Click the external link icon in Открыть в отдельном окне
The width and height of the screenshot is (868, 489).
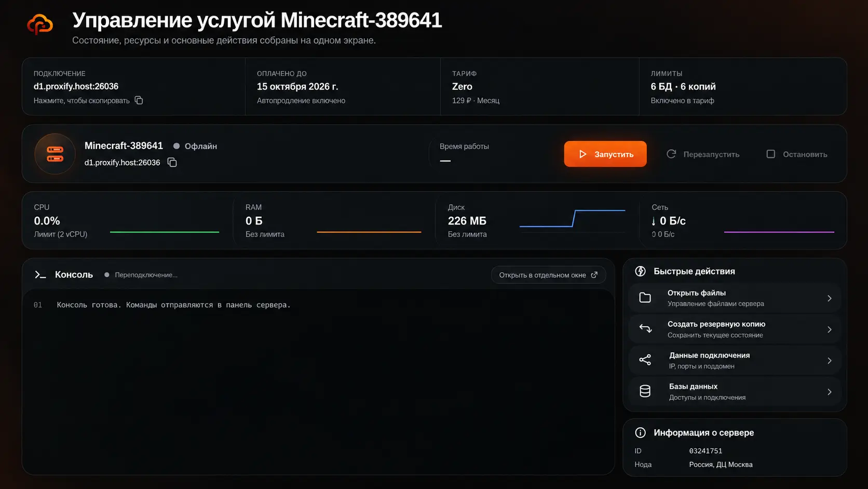[594, 275]
